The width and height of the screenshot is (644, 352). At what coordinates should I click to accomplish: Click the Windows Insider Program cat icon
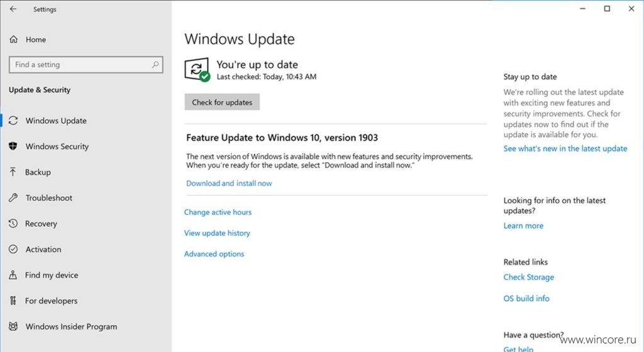pyautogui.click(x=13, y=327)
